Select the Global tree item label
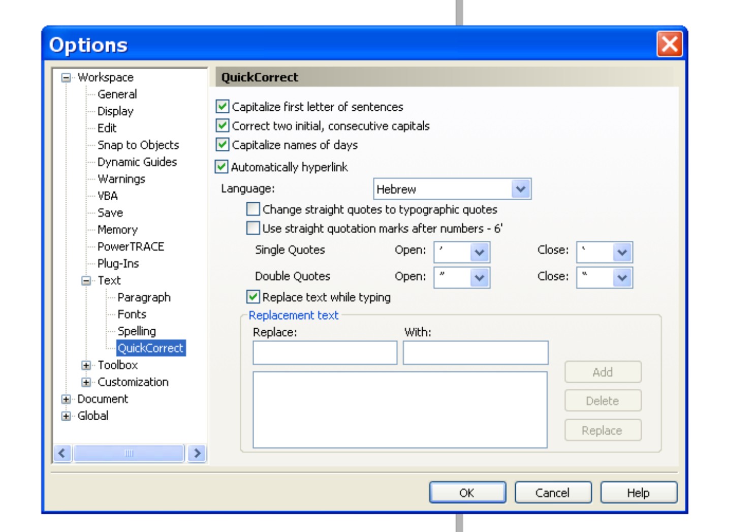The width and height of the screenshot is (756, 532). [93, 416]
